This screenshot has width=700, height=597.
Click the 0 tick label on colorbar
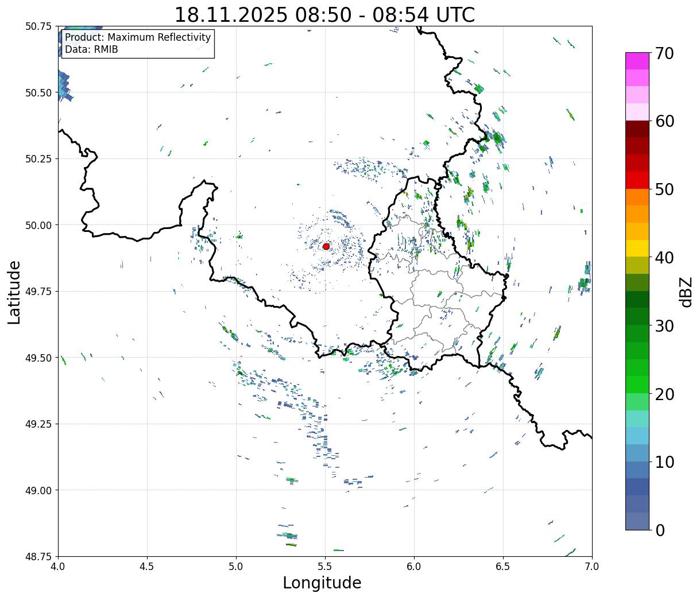[x=659, y=530]
